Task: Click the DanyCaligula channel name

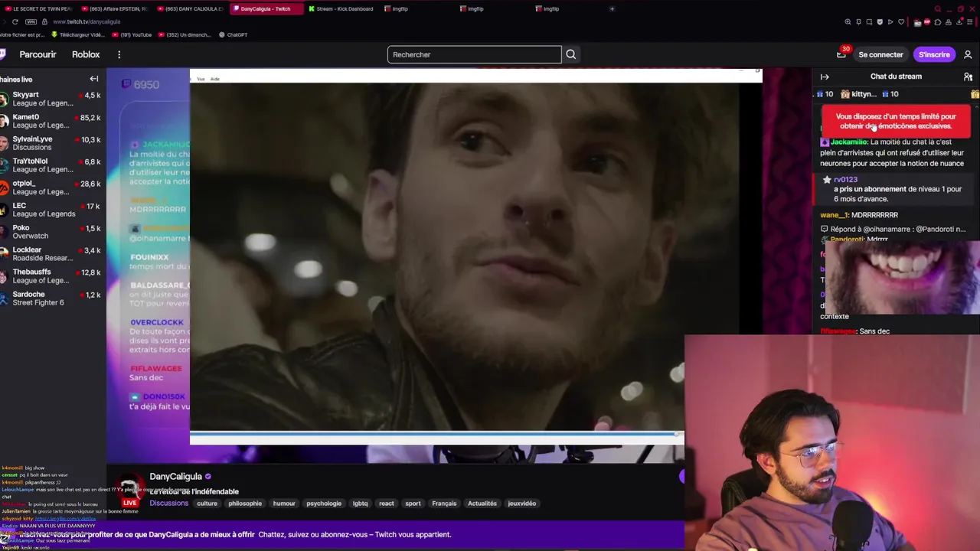Action: [x=175, y=476]
